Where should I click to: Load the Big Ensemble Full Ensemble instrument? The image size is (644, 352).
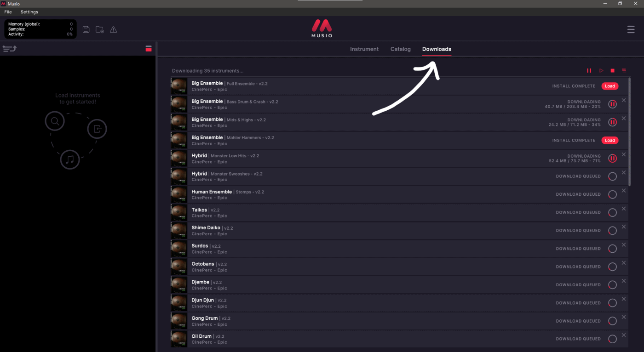[609, 86]
